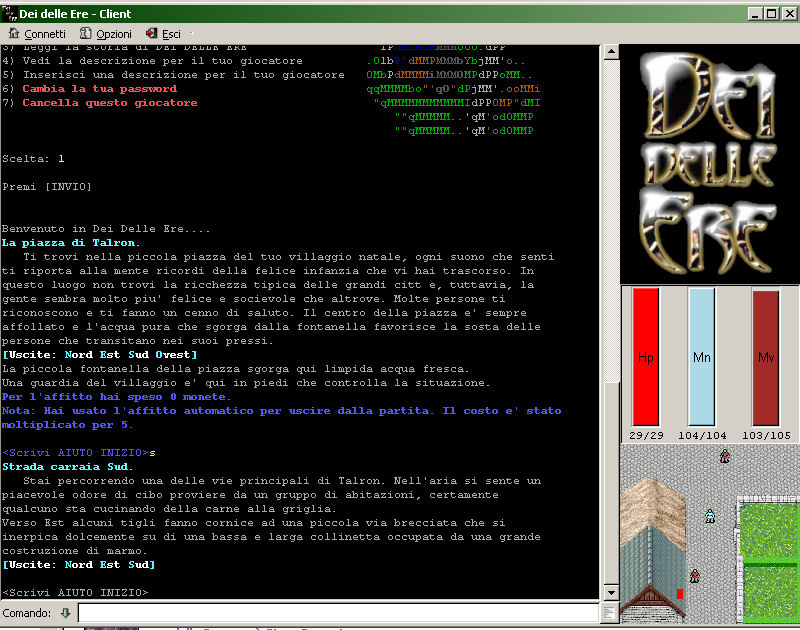This screenshot has height=630, width=800.
Task: Open the Connetti menu
Action: click(38, 33)
